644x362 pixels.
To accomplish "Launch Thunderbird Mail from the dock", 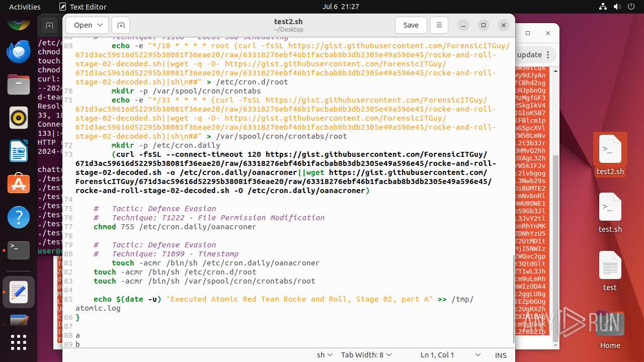I will click(19, 51).
